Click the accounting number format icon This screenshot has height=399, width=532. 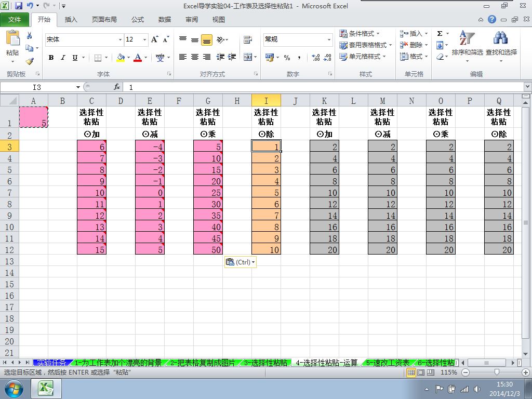270,58
